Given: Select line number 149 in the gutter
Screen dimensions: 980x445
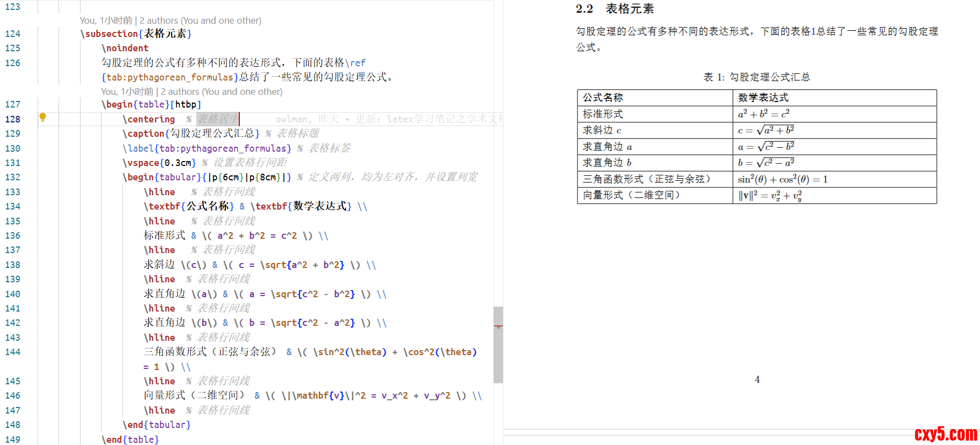Looking at the screenshot, I should tap(13, 439).
